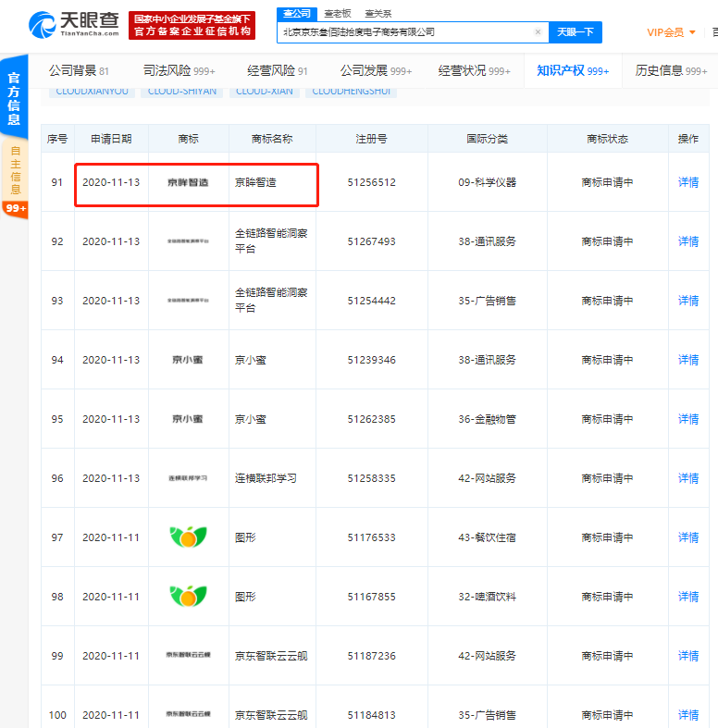Open the 公司背景 tab
Viewport: 718px width, 728px height.
pyautogui.click(x=79, y=70)
